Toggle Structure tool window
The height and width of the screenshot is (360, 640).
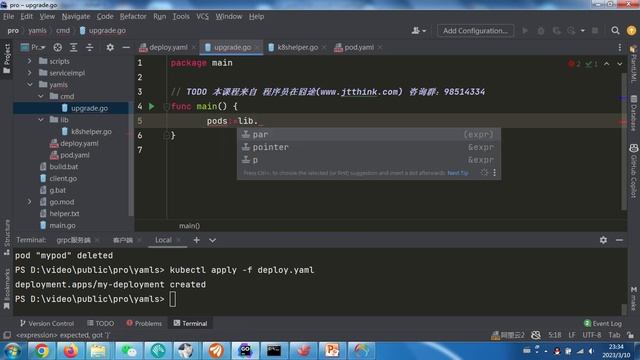(x=7, y=238)
